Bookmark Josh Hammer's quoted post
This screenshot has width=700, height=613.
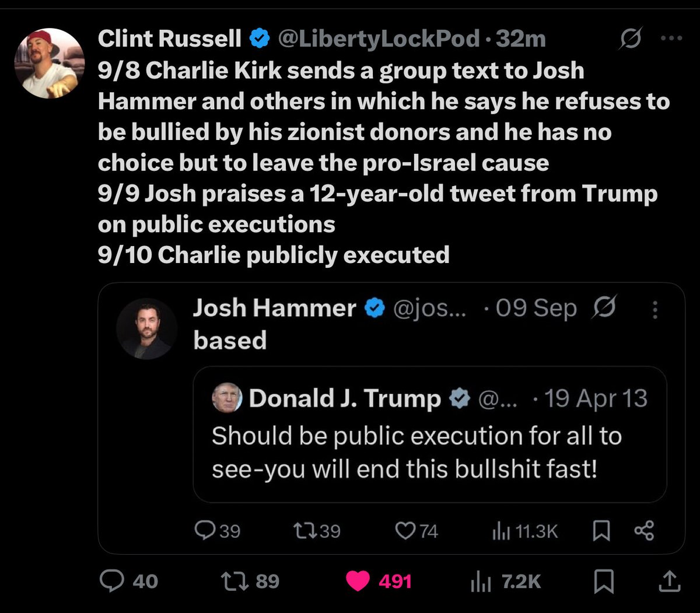(x=601, y=530)
